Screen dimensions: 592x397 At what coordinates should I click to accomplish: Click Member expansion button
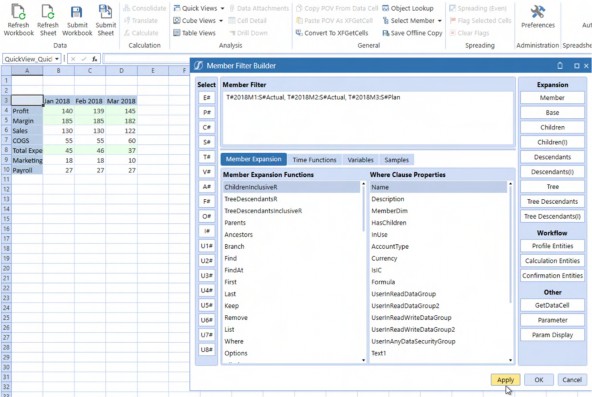(x=552, y=98)
